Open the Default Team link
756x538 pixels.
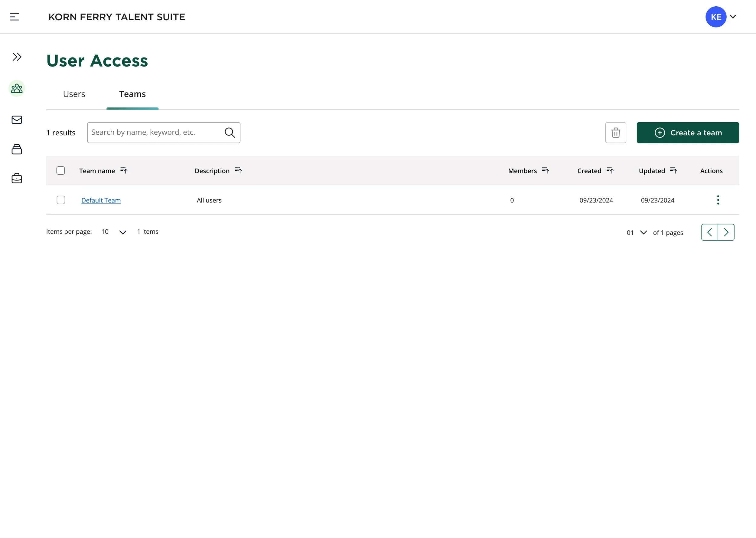click(101, 200)
